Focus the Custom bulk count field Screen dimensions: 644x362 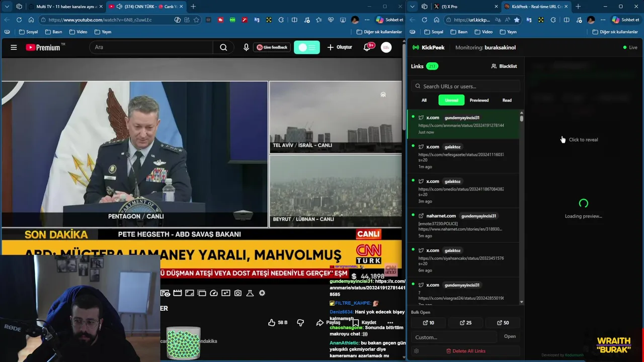(x=454, y=337)
